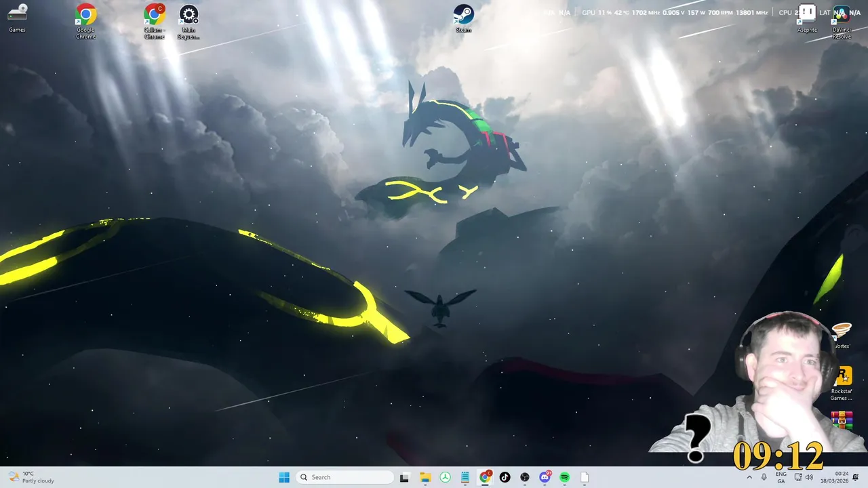Switch the ENG GA input language

pyautogui.click(x=781, y=477)
